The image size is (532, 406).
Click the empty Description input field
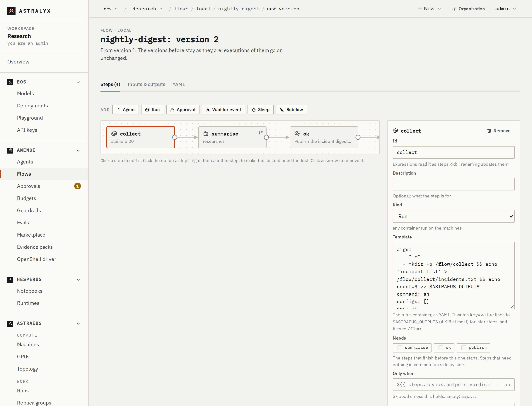click(x=453, y=184)
